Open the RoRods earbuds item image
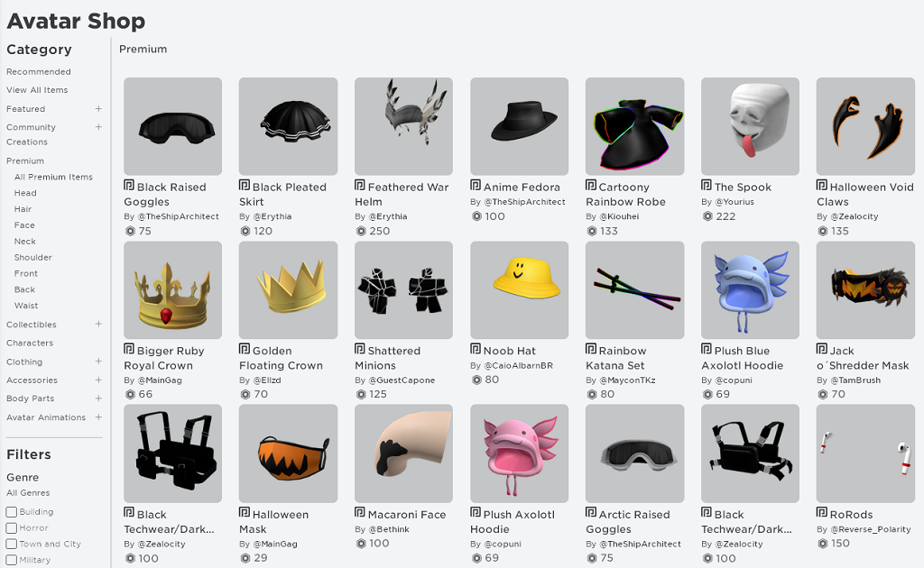 pos(865,453)
